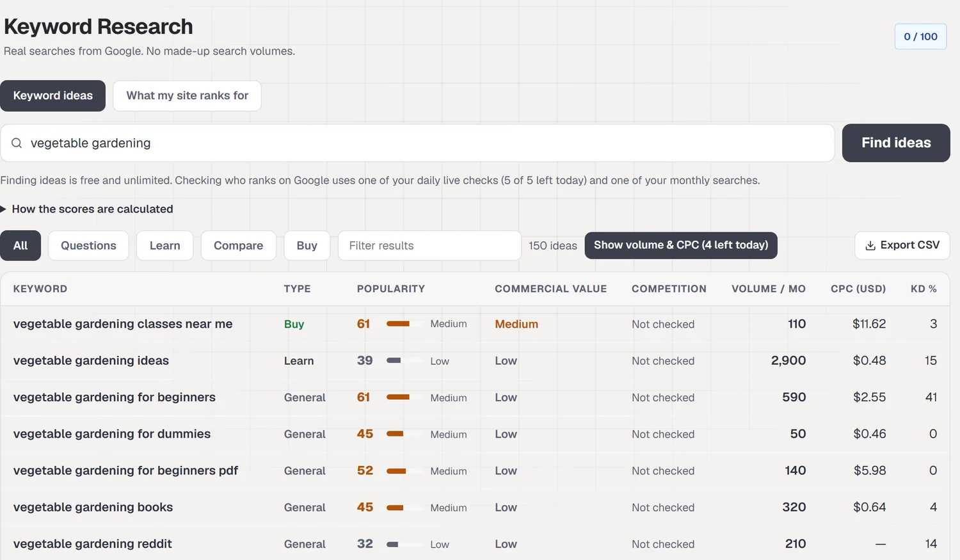Click Not checked for classes near me row
The image size is (960, 560).
click(x=663, y=324)
